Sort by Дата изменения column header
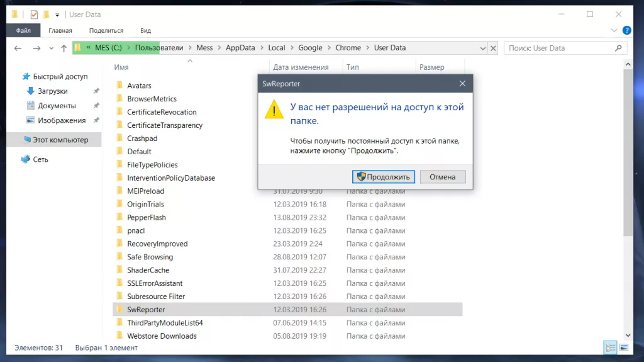644x362 pixels. 301,67
